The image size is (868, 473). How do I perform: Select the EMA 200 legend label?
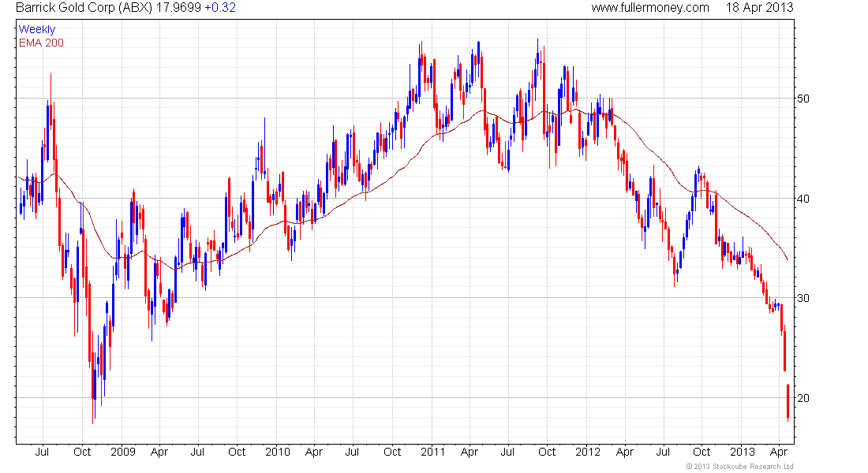pos(41,43)
